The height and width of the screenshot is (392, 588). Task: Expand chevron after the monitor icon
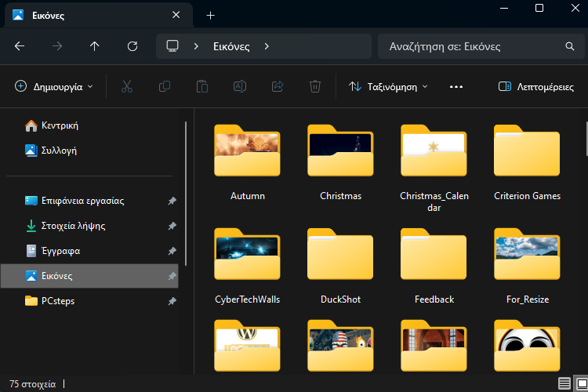click(x=196, y=46)
